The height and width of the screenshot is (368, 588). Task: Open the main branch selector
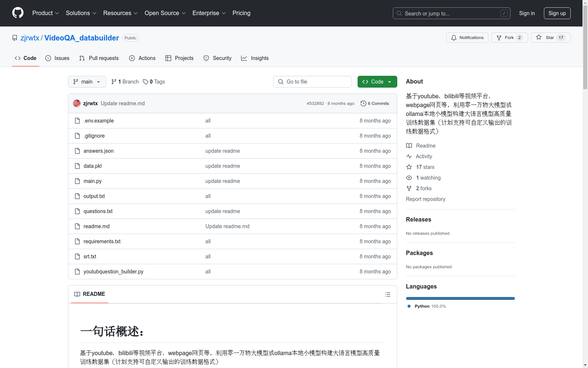[x=87, y=81]
